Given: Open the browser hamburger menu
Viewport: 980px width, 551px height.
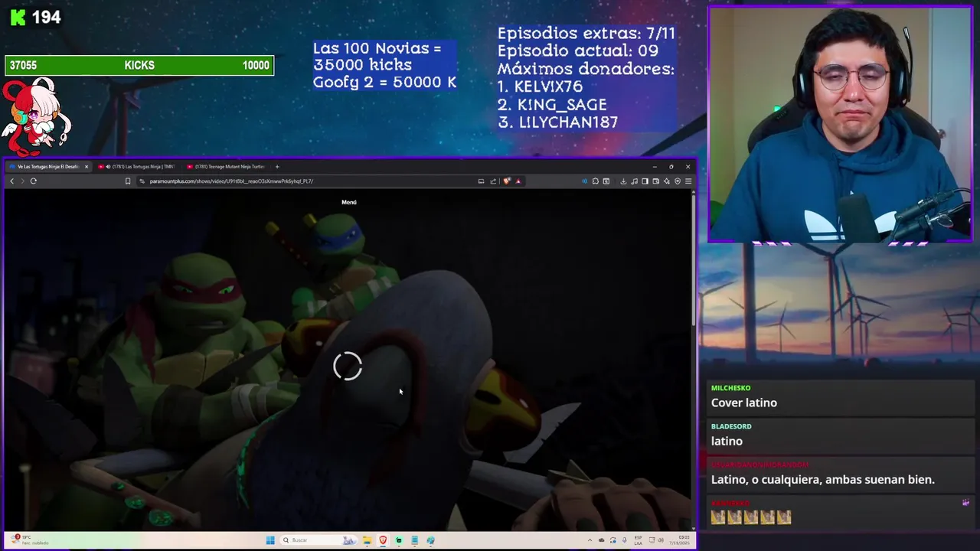Looking at the screenshot, I should pos(688,181).
